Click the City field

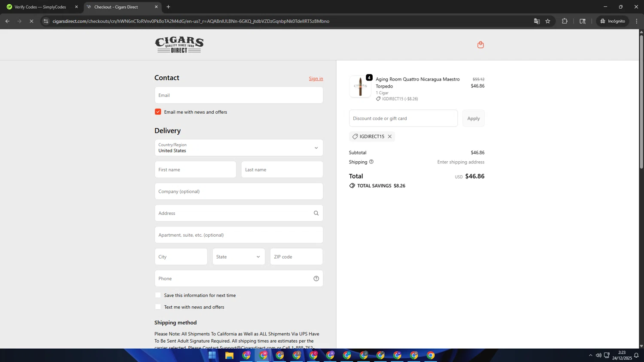point(181,256)
